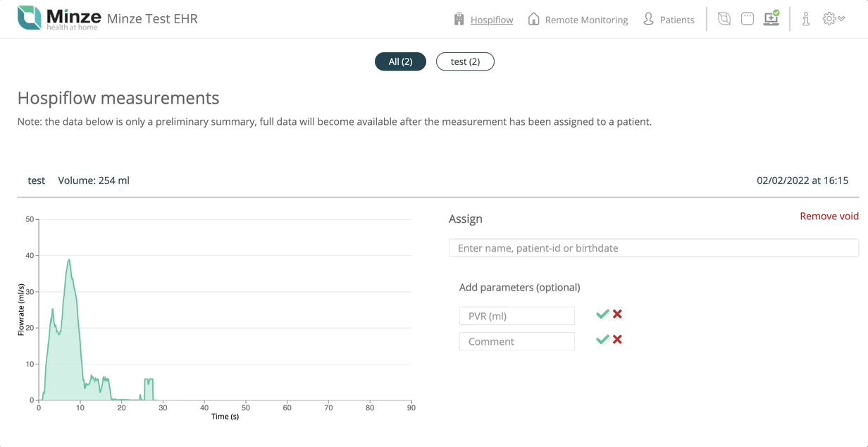Click the rounded square device icon

pos(748,19)
